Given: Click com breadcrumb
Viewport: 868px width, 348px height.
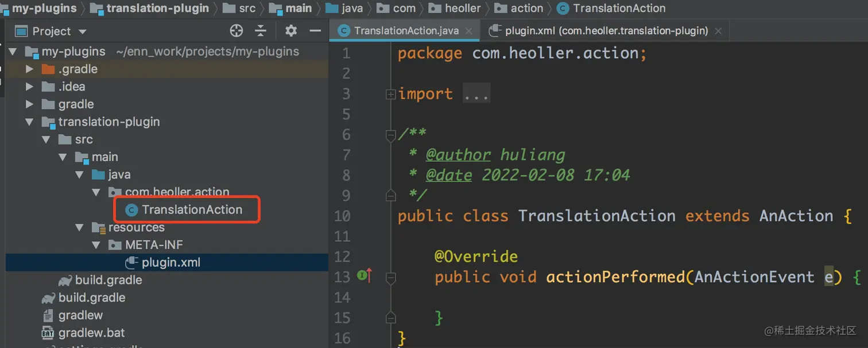Looking at the screenshot, I should click(x=404, y=8).
